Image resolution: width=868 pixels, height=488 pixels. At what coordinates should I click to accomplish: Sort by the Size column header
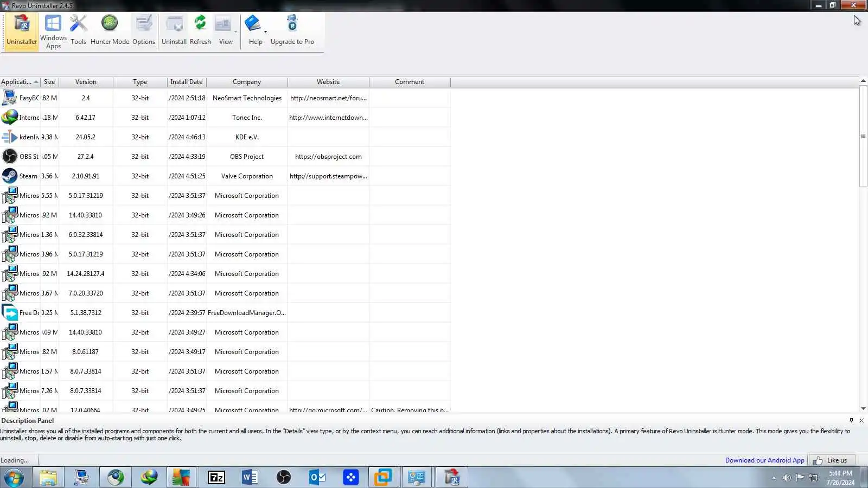pos(49,82)
